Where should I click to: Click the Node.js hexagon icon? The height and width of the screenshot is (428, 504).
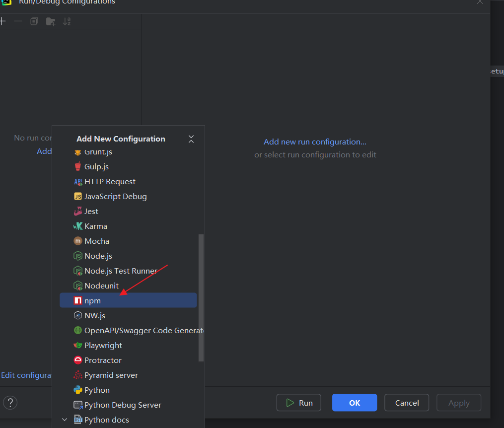click(x=78, y=256)
